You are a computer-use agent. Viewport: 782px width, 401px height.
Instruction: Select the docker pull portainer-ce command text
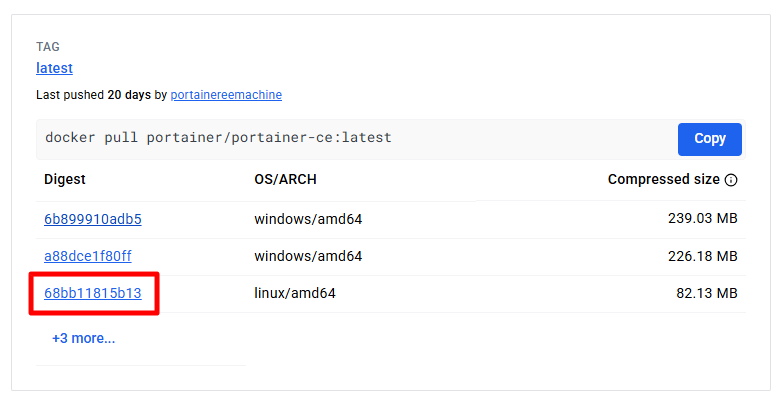click(x=218, y=138)
